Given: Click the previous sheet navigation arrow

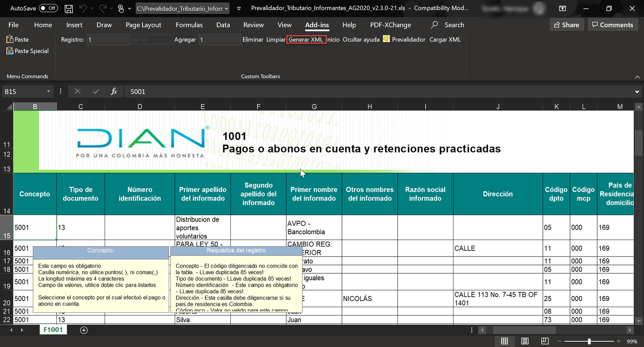Looking at the screenshot, I should click(x=11, y=330).
